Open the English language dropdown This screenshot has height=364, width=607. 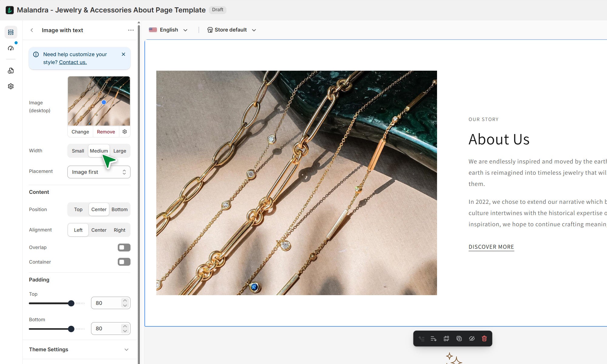click(168, 30)
